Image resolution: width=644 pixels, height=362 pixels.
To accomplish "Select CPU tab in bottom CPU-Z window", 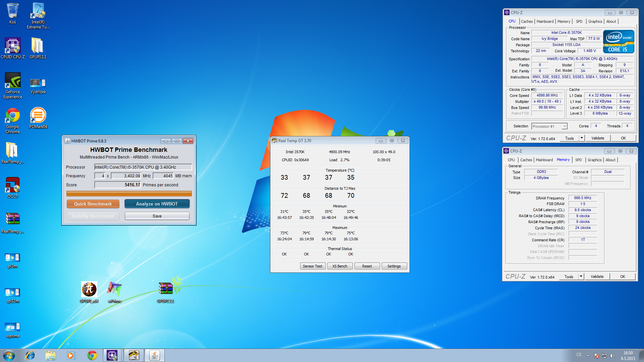I will (511, 160).
